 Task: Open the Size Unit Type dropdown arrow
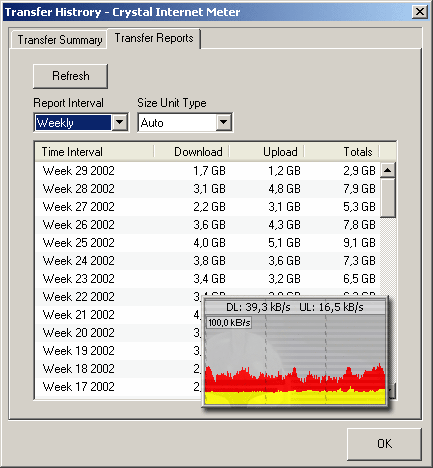[x=224, y=122]
